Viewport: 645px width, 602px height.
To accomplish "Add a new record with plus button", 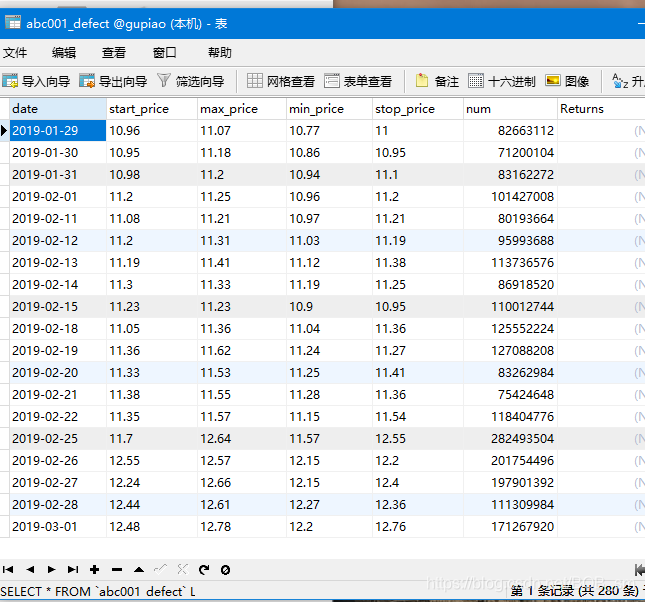I will [95, 569].
